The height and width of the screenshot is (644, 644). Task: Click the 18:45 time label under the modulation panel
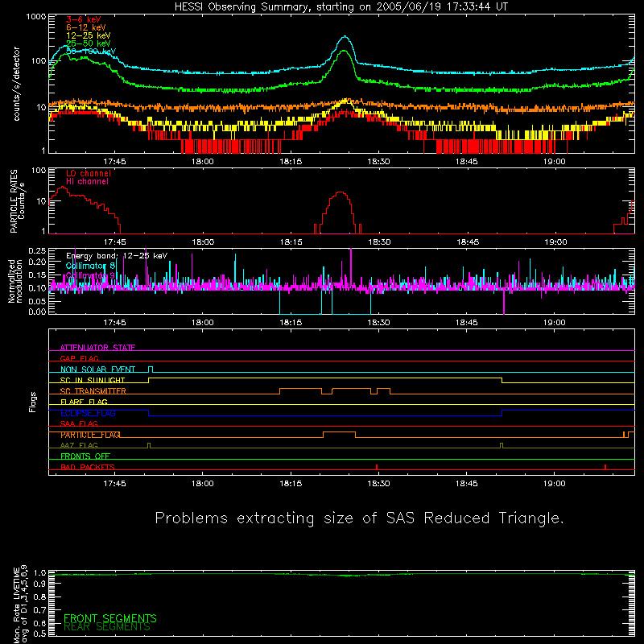467,323
